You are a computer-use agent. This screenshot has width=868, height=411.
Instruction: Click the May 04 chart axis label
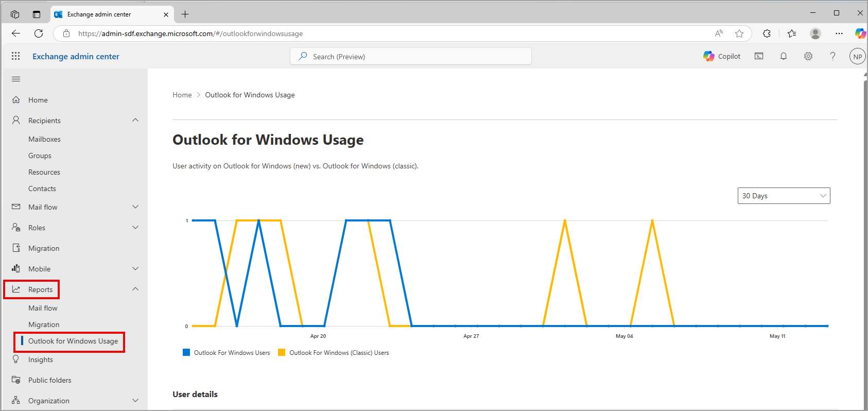point(624,336)
